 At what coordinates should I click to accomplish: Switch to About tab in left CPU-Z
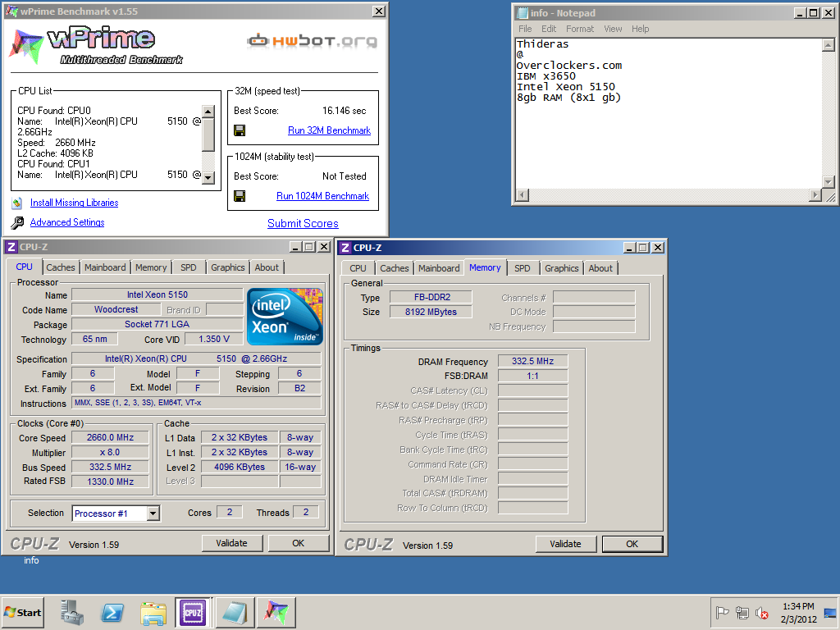267,267
